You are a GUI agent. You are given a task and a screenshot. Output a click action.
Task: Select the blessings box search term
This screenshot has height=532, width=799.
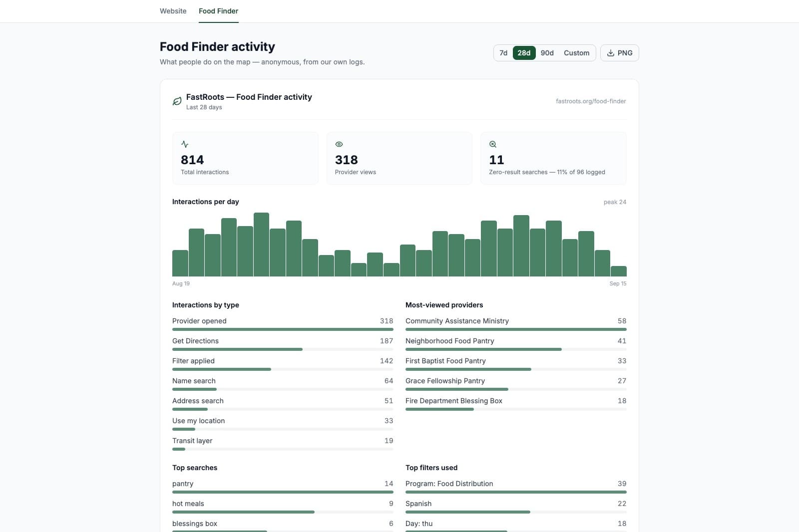195,524
